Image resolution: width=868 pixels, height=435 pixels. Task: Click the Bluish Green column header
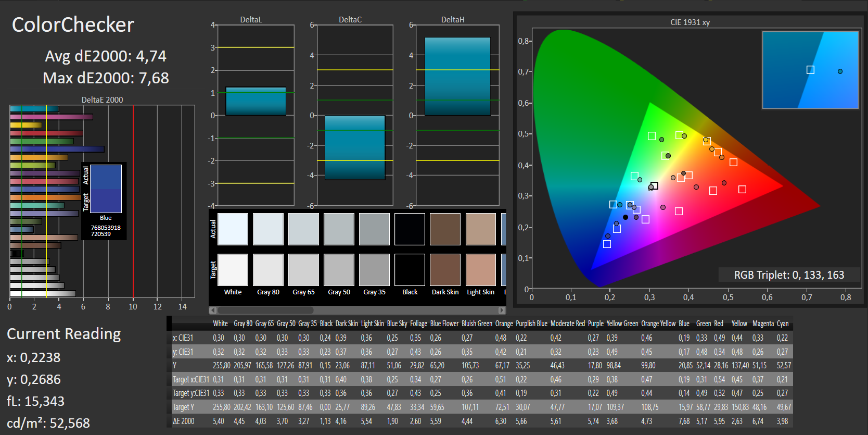(477, 324)
